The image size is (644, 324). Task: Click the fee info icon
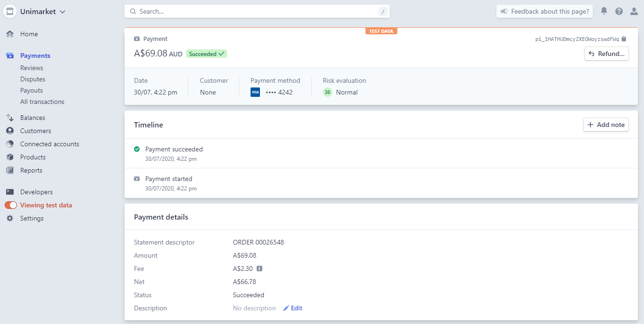[259, 269]
